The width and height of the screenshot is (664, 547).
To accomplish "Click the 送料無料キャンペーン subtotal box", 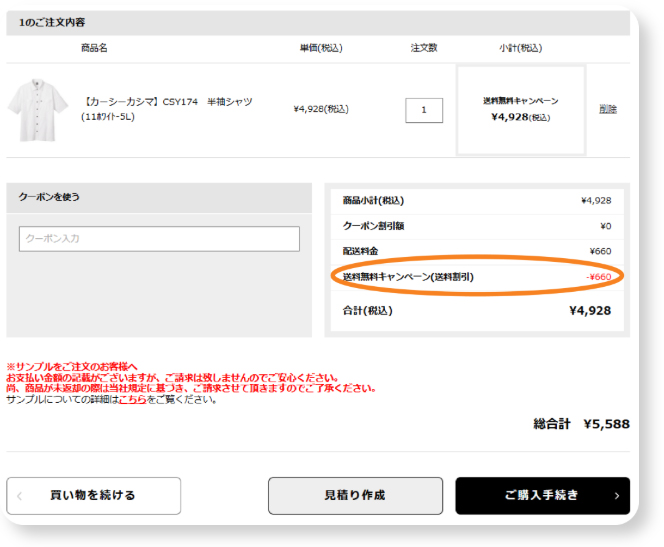I will tap(520, 110).
